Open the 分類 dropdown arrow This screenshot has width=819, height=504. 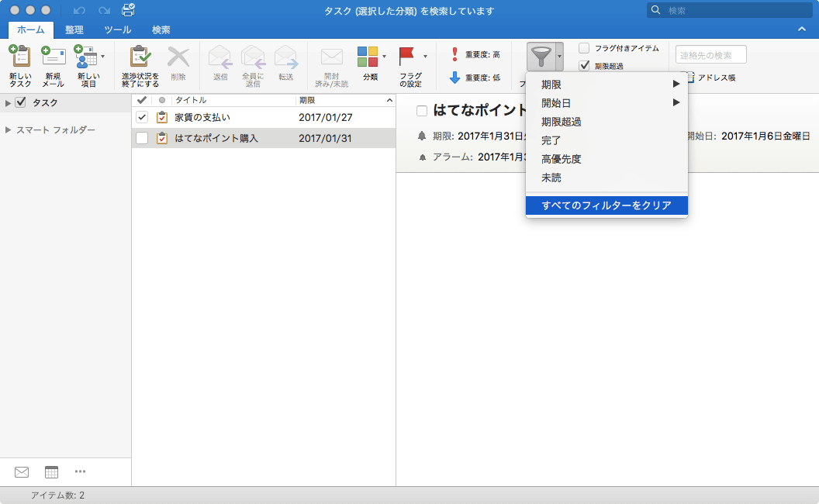(385, 57)
